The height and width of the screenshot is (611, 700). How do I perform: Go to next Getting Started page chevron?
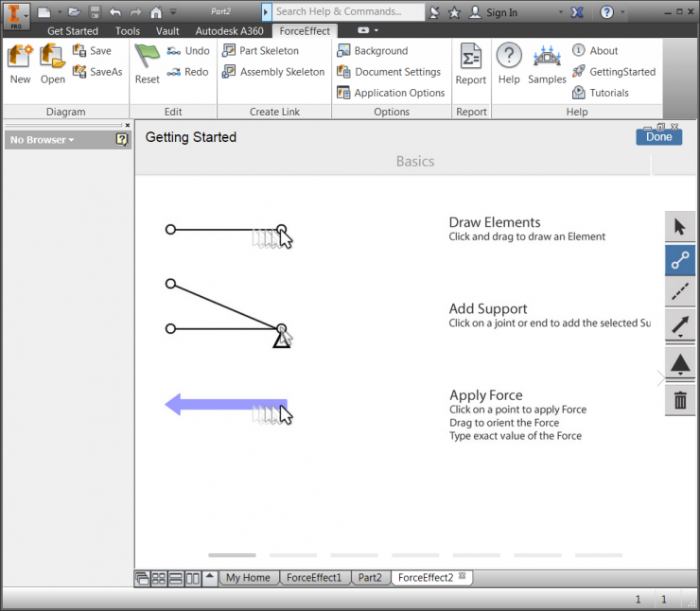(x=660, y=378)
